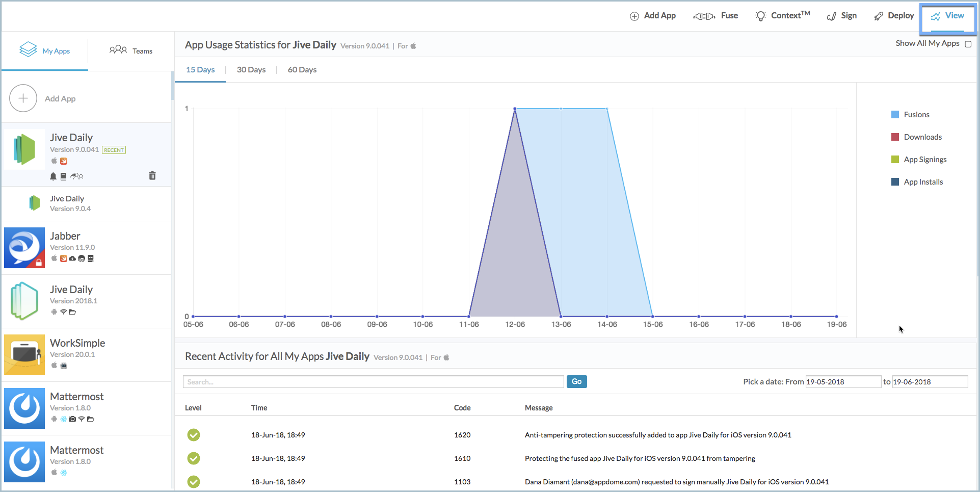The width and height of the screenshot is (980, 492).
Task: Click the Dana Diamant sign request message
Action: [x=677, y=482]
